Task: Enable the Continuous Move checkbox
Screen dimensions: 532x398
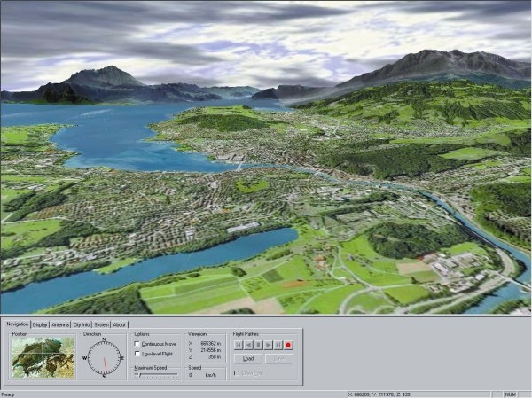Action: point(137,344)
